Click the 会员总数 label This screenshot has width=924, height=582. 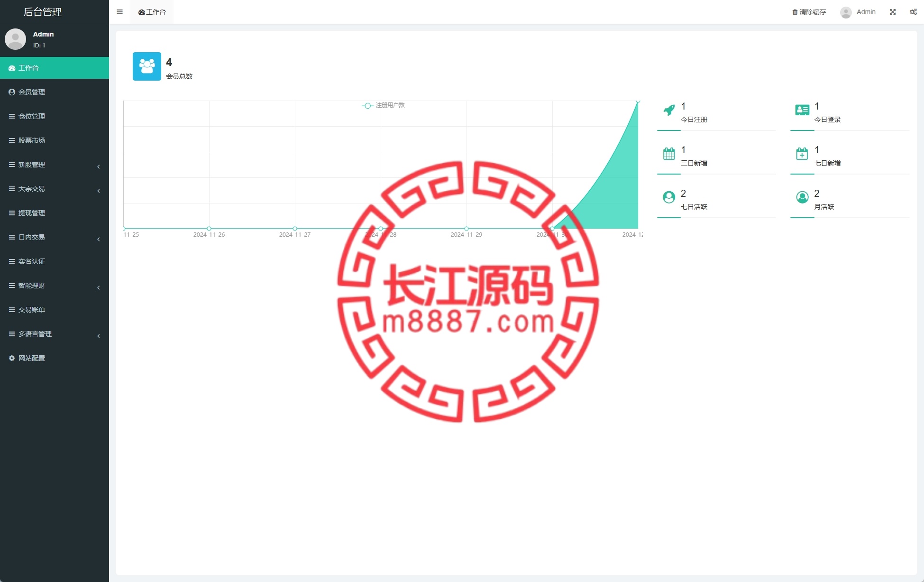[179, 76]
